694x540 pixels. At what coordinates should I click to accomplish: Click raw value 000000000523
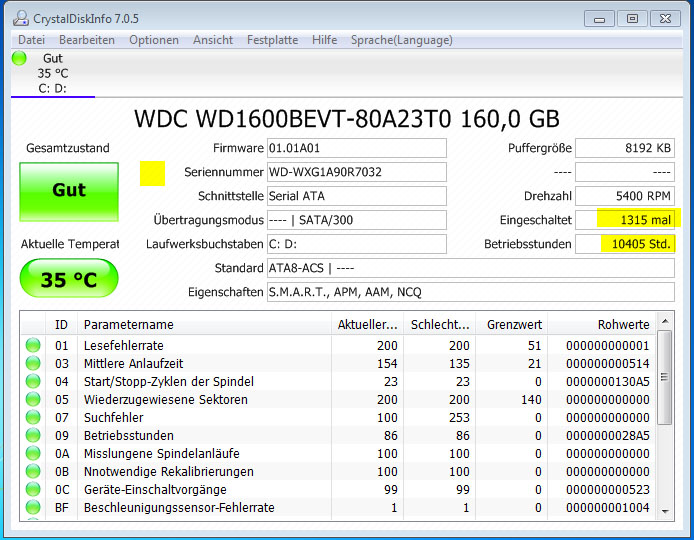(x=607, y=490)
